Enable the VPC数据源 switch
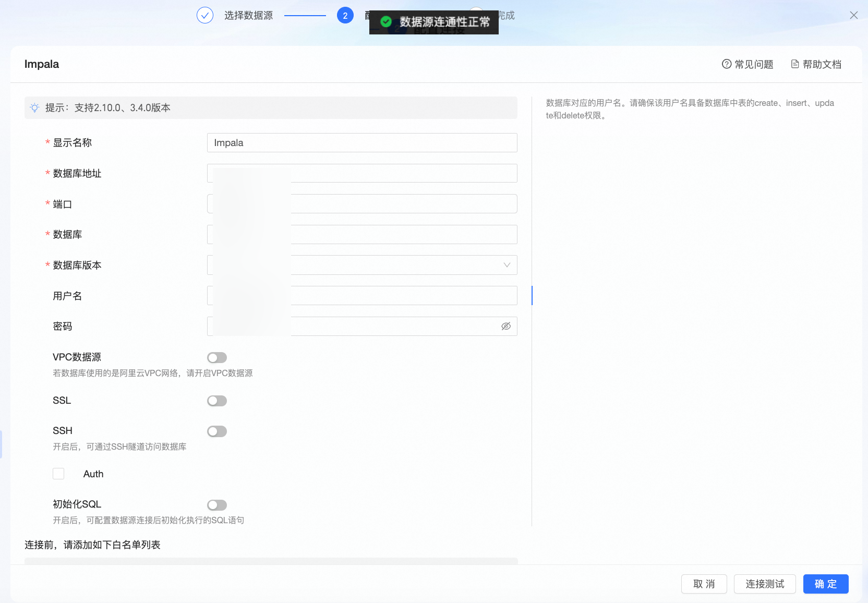The image size is (868, 603). [x=217, y=357]
